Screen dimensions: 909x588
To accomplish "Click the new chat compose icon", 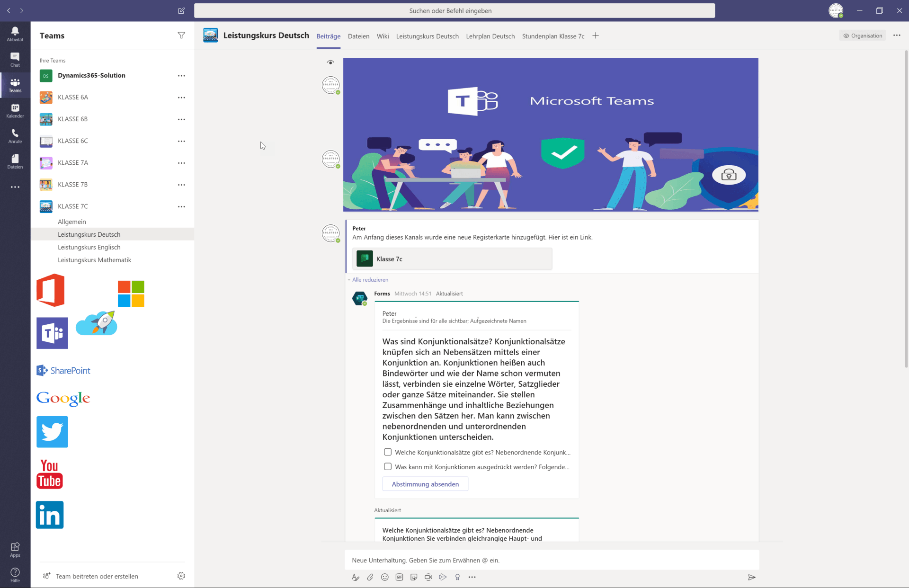I will click(181, 10).
